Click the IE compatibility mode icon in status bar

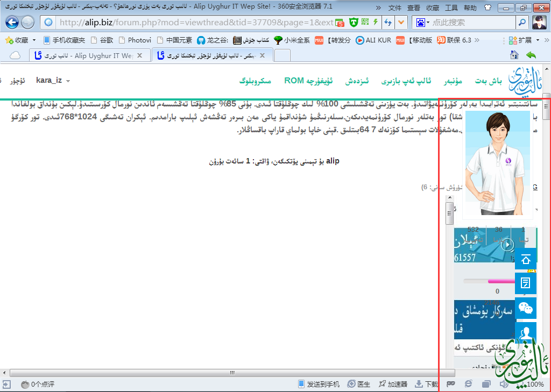[x=469, y=384]
